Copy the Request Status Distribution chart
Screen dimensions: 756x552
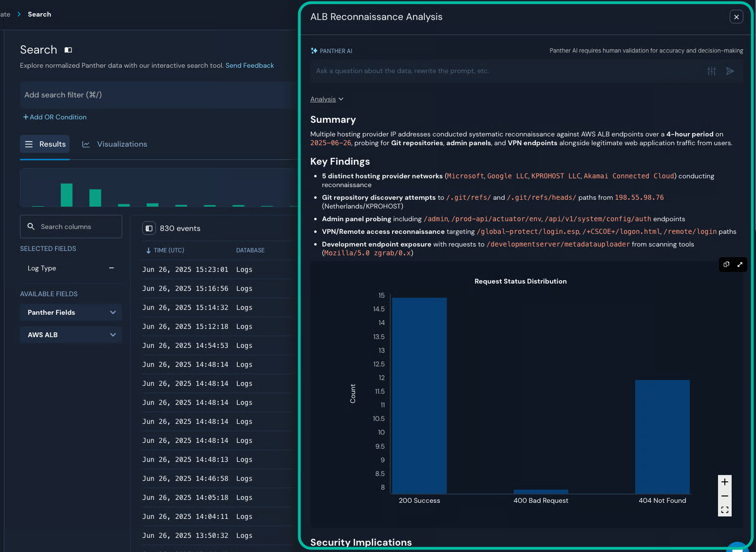tap(726, 265)
